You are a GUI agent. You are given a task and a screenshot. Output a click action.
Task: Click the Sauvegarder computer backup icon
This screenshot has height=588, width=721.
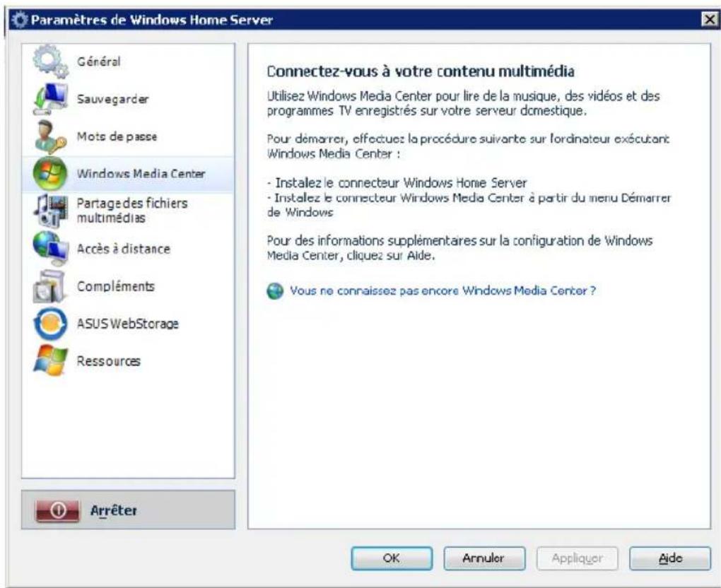tap(50, 99)
